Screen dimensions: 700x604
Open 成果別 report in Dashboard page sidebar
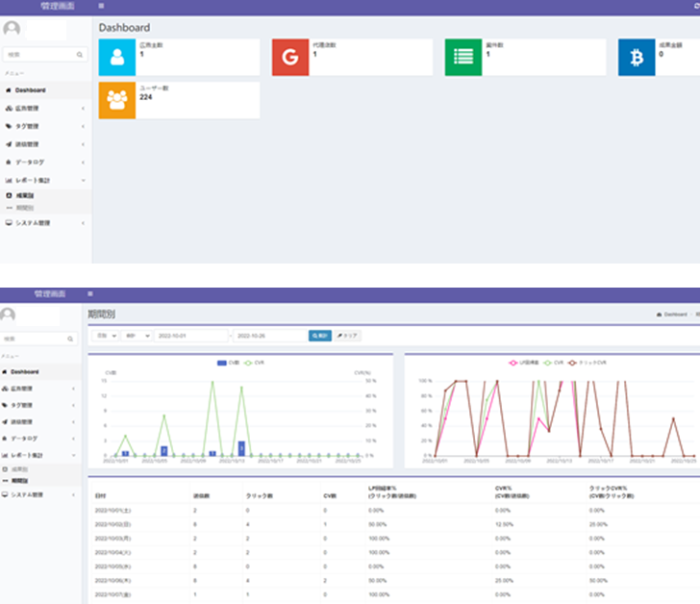click(25, 195)
